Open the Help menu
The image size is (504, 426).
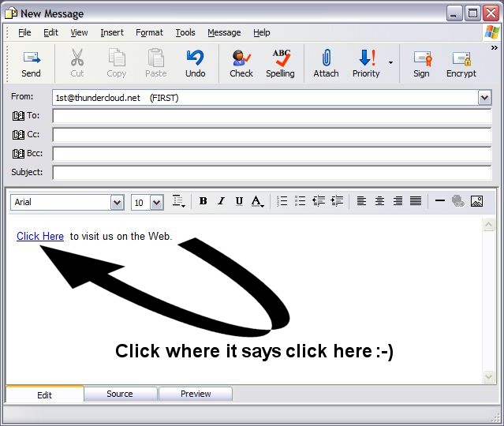coord(262,32)
